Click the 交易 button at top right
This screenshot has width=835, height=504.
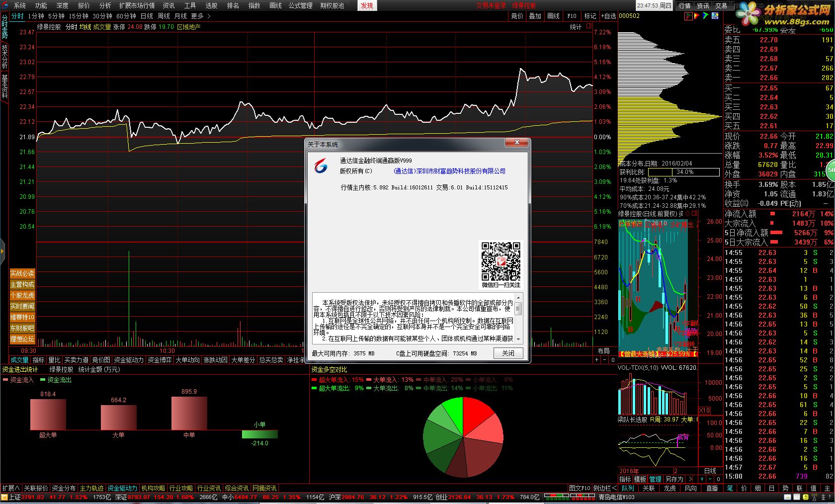[x=721, y=5]
